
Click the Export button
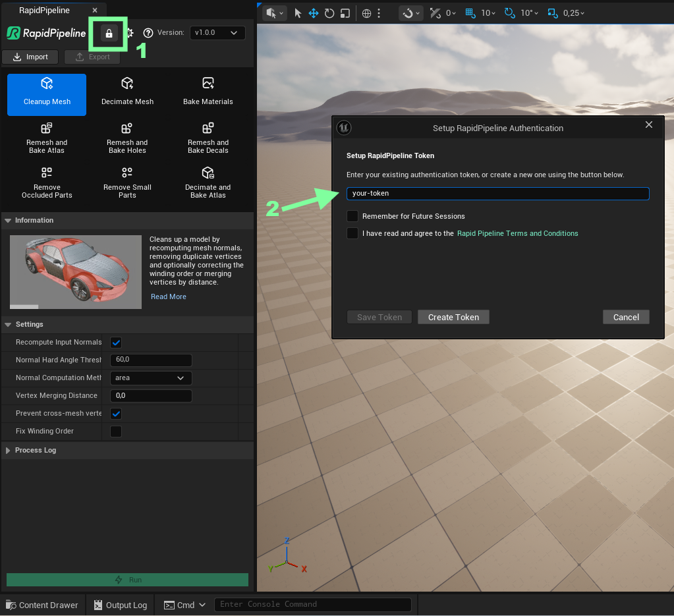click(92, 57)
